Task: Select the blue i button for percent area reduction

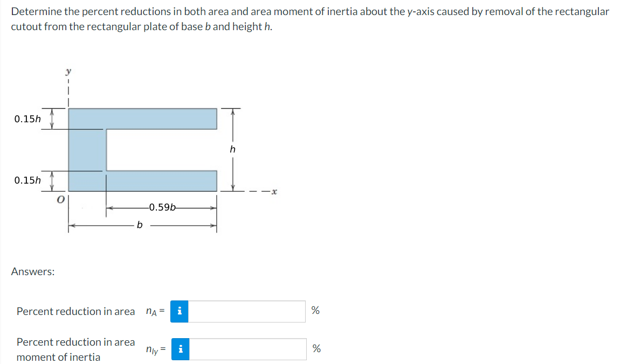Action: [x=180, y=312]
